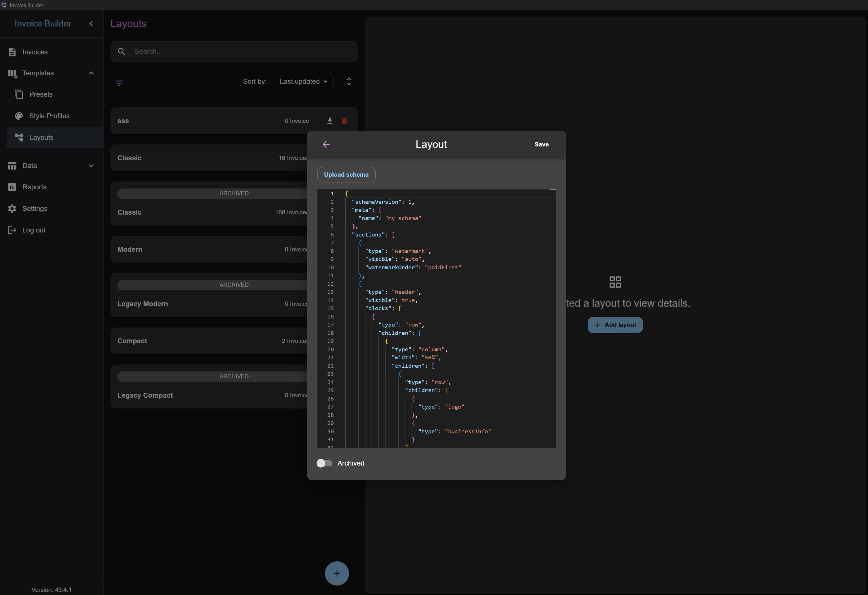This screenshot has width=868, height=595.
Task: Select the Classic layout with 16 invoices
Action: click(x=209, y=158)
